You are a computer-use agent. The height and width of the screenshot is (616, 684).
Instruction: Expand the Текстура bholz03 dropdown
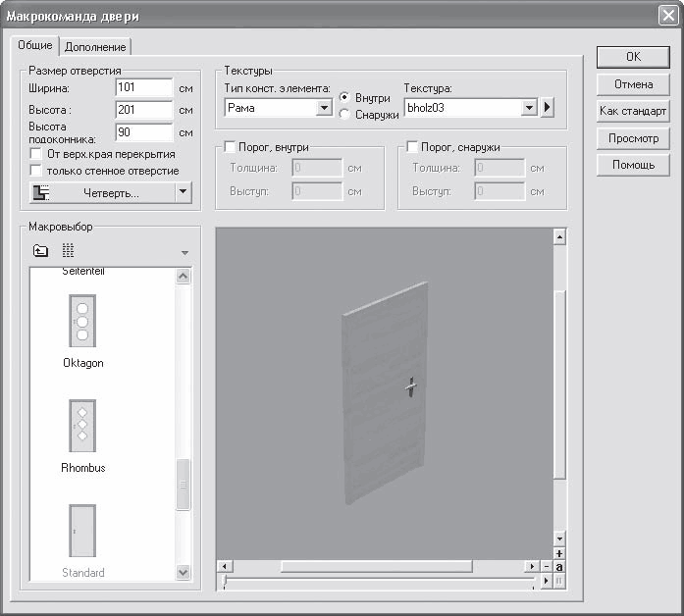click(x=530, y=108)
